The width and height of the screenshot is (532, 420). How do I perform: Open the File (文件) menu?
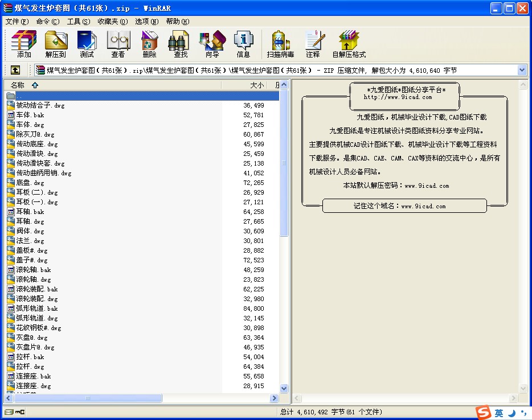17,21
